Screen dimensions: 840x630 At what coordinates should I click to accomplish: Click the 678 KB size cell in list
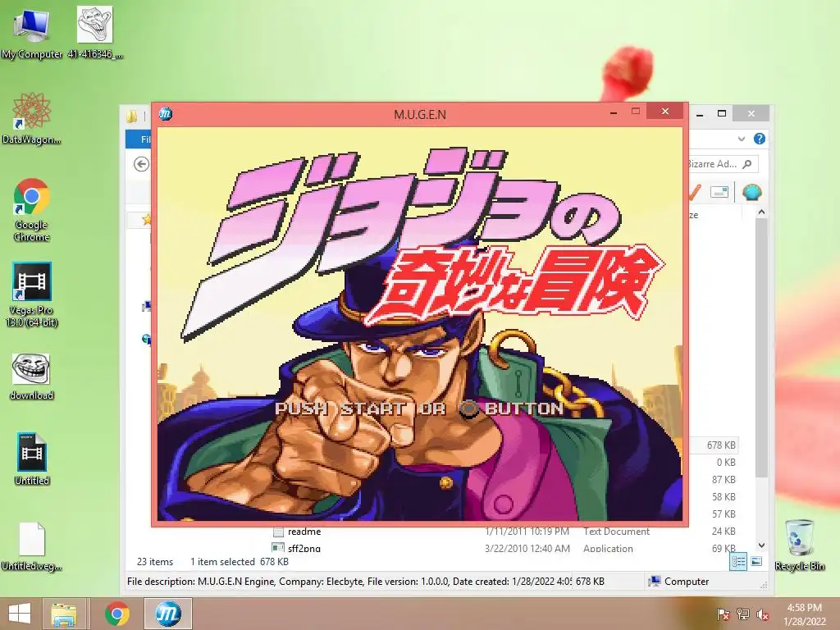click(720, 445)
